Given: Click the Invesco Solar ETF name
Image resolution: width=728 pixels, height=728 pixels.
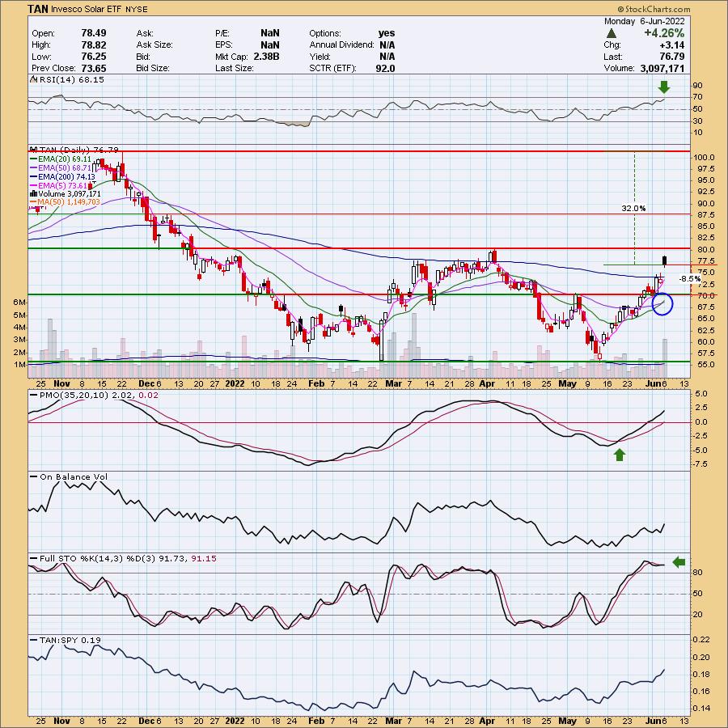Looking at the screenshot, I should [x=86, y=9].
